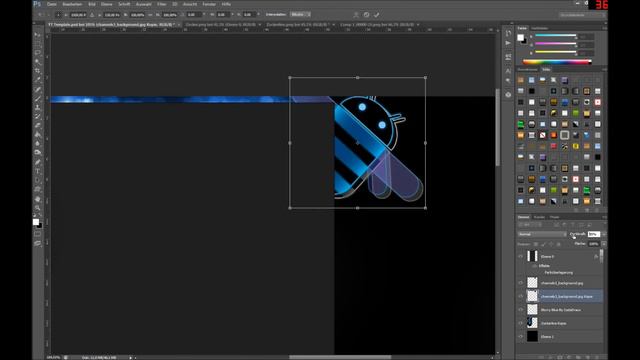Screen dimensions: 640x360
Task: Select the Ebene 1 layer thumbnail
Action: coord(532,336)
